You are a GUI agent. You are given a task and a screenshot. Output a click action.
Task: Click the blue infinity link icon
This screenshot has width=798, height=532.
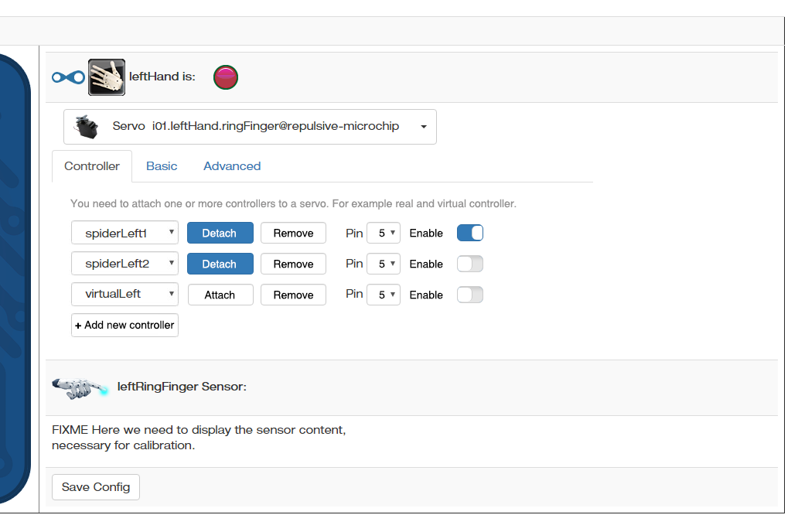[68, 77]
